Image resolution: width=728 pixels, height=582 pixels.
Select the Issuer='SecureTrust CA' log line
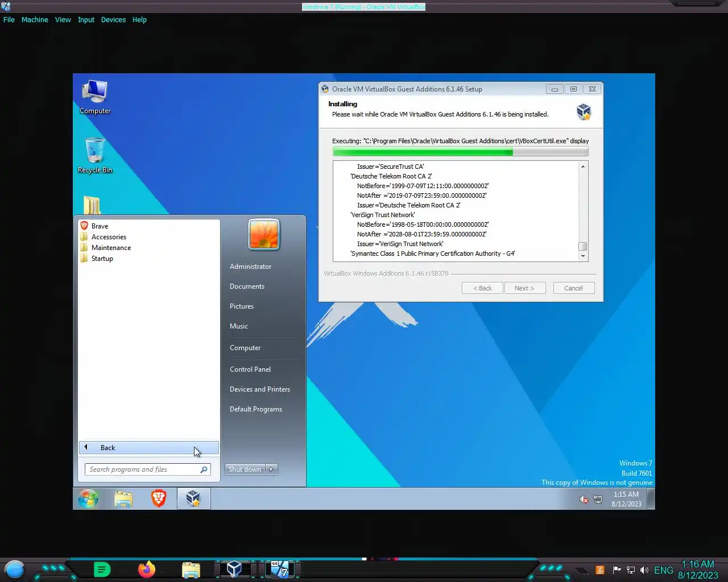click(x=390, y=167)
